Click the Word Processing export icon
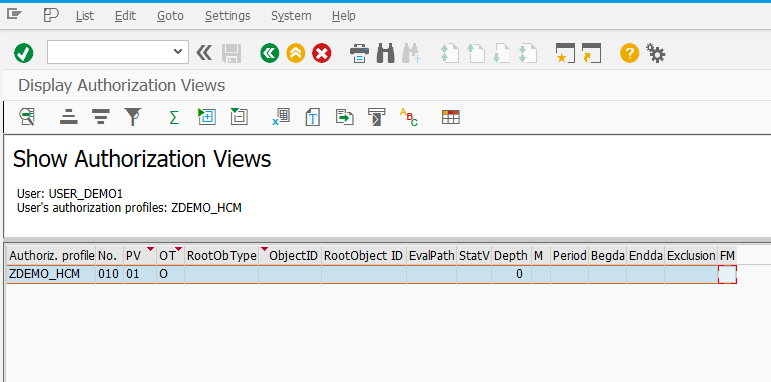Viewport: 771px width, 382px height. click(313, 118)
